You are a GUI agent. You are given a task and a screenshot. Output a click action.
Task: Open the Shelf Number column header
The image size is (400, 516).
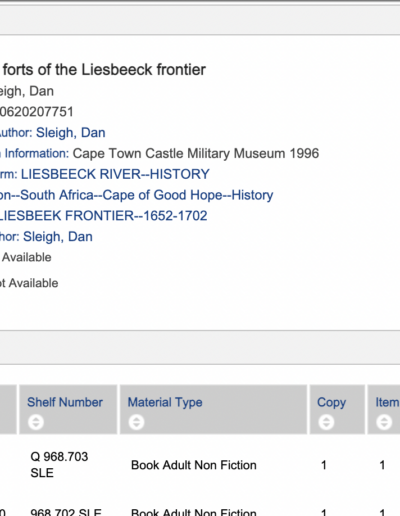point(65,402)
